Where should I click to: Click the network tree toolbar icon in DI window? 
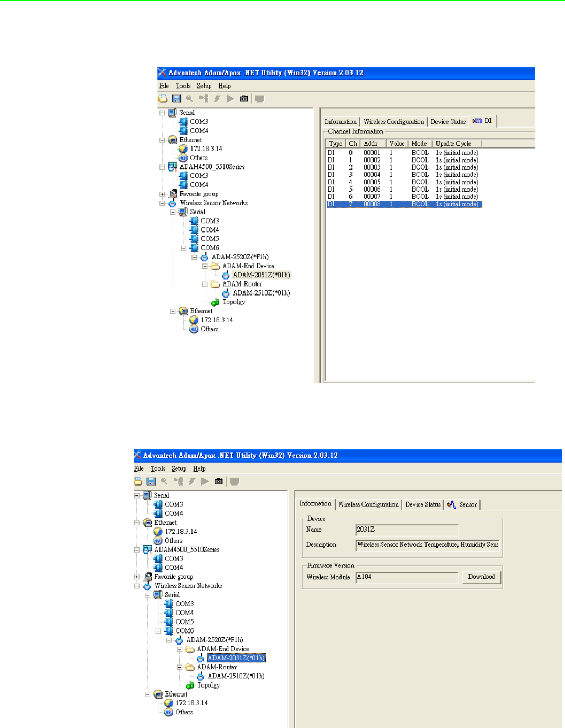(x=204, y=99)
